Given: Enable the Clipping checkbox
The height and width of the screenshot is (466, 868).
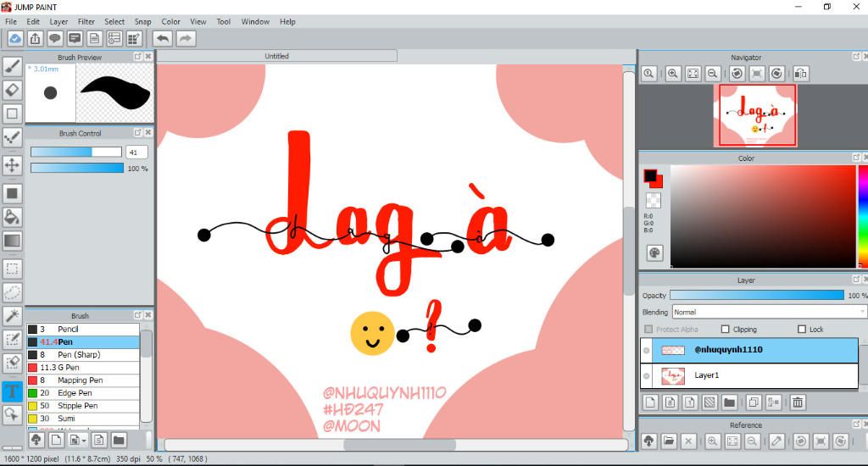Looking at the screenshot, I should 726,330.
